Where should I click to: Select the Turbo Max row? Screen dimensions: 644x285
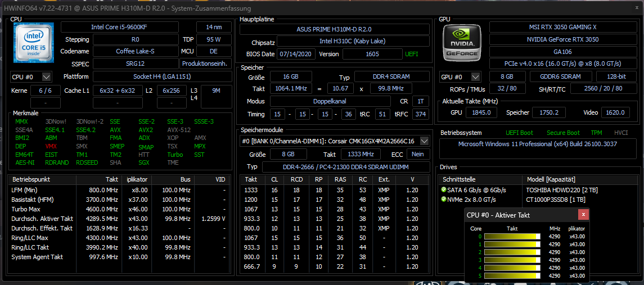point(120,210)
